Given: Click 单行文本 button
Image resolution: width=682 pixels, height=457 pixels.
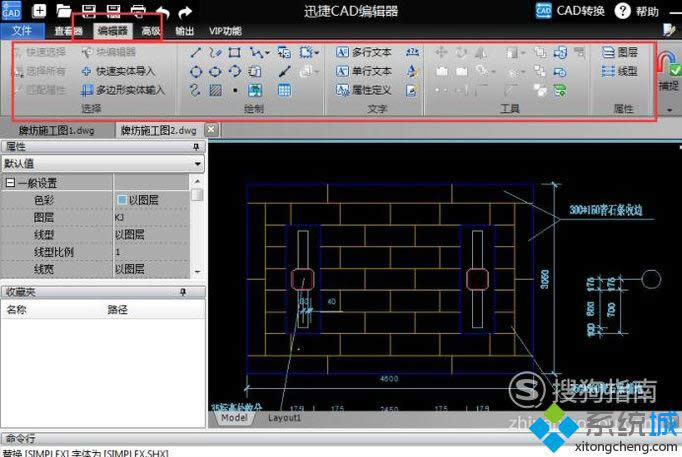Looking at the screenshot, I should (x=364, y=71).
